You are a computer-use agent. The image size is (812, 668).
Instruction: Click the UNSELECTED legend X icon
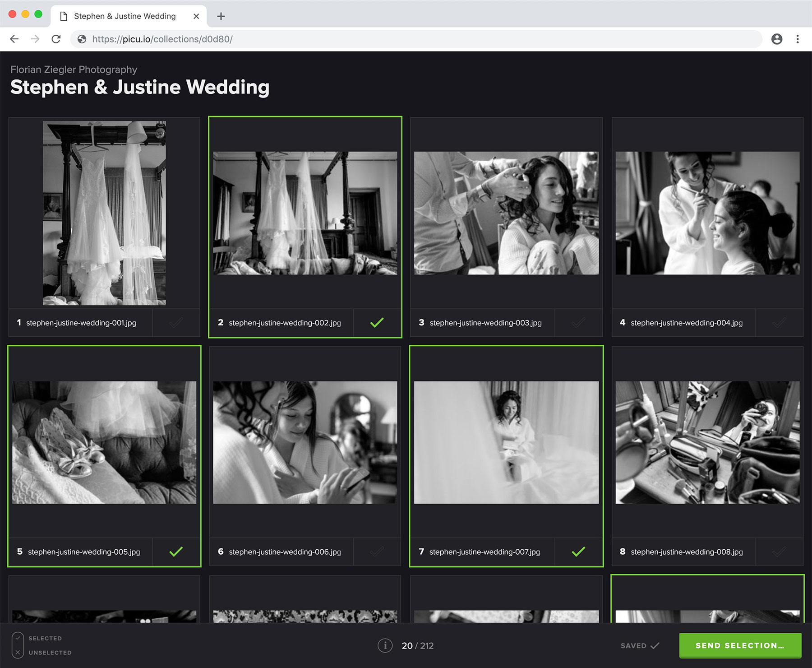(x=18, y=652)
